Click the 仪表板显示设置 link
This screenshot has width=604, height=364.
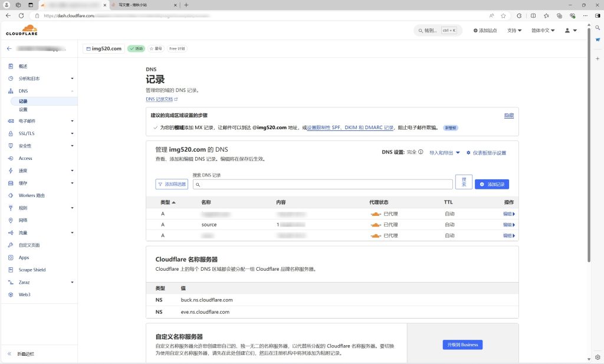[486, 153]
